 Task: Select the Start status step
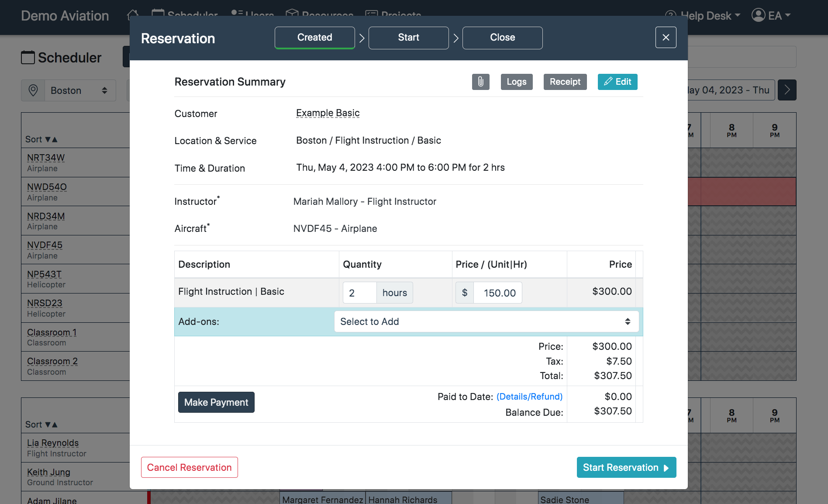pyautogui.click(x=408, y=38)
